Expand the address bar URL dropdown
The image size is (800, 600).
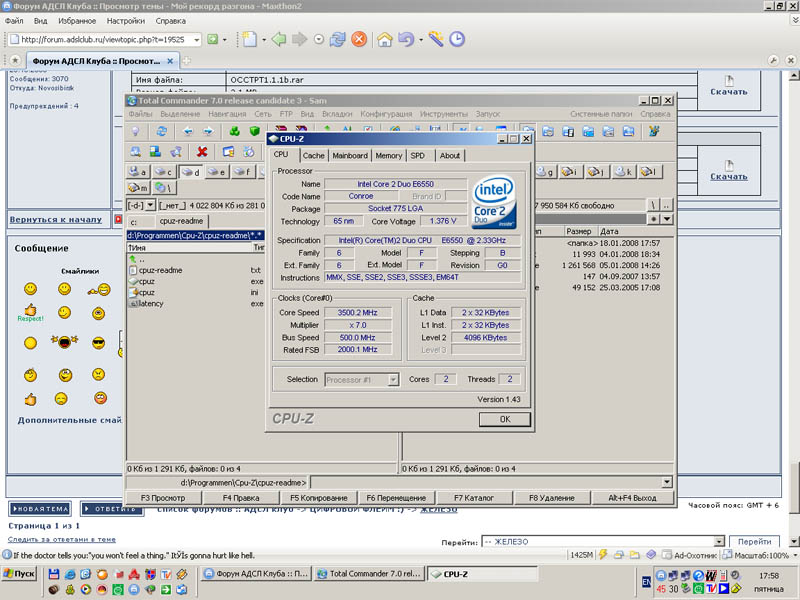pos(196,39)
